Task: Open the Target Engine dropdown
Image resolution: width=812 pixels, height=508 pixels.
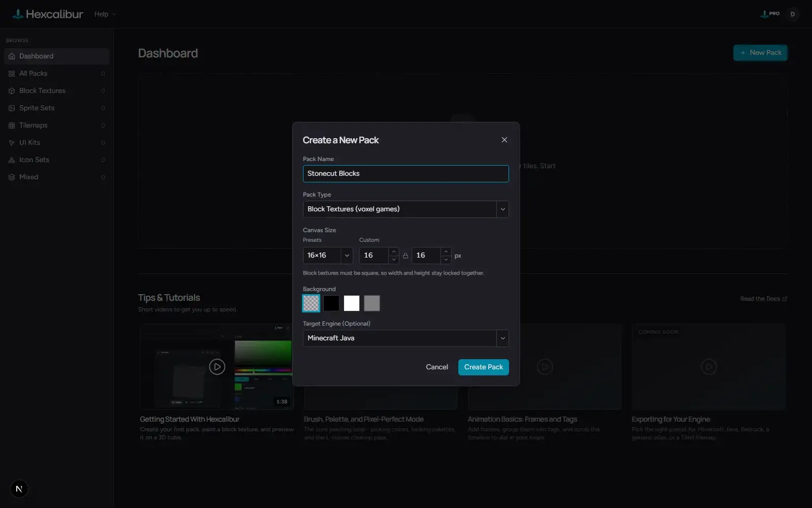Action: click(405, 338)
